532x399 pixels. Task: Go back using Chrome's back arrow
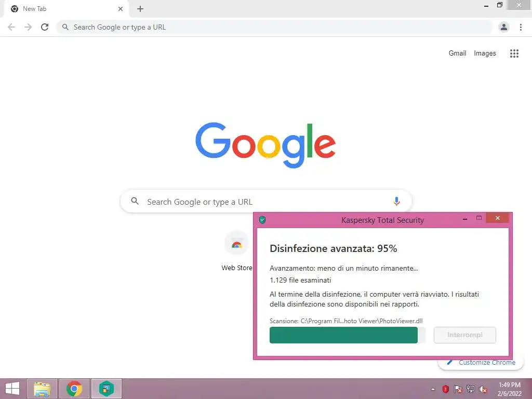tap(11, 27)
